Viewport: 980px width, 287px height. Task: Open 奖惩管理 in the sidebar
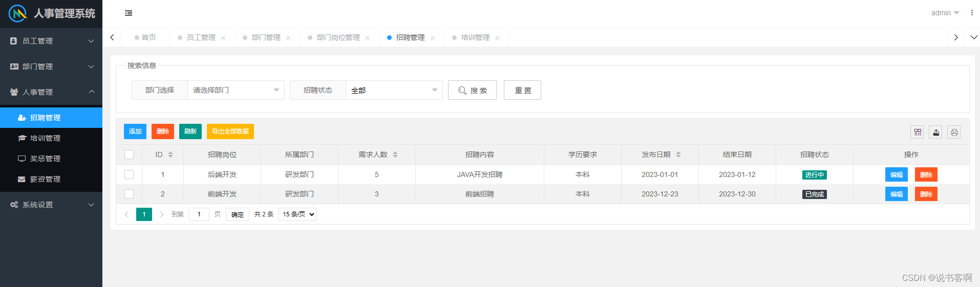tap(51, 159)
